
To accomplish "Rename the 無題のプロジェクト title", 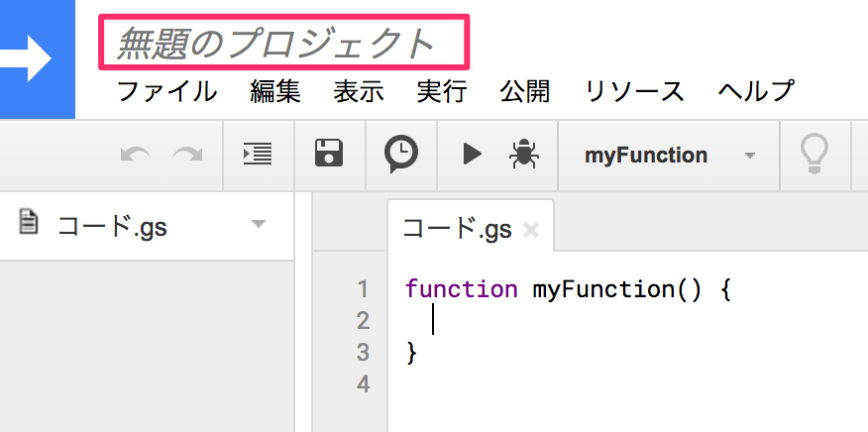I will coord(277,43).
